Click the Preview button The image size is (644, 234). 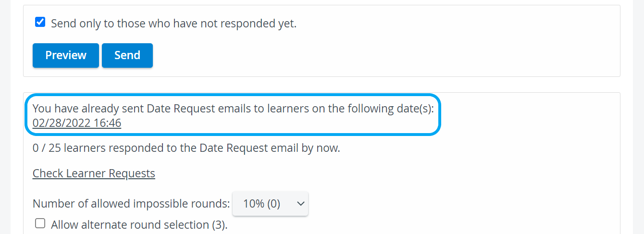click(x=66, y=55)
